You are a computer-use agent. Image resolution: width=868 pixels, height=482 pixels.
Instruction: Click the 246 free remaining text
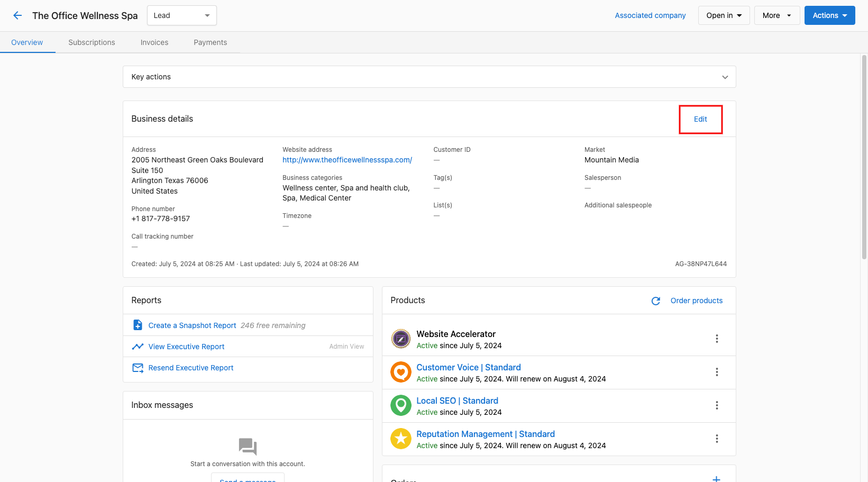click(273, 325)
